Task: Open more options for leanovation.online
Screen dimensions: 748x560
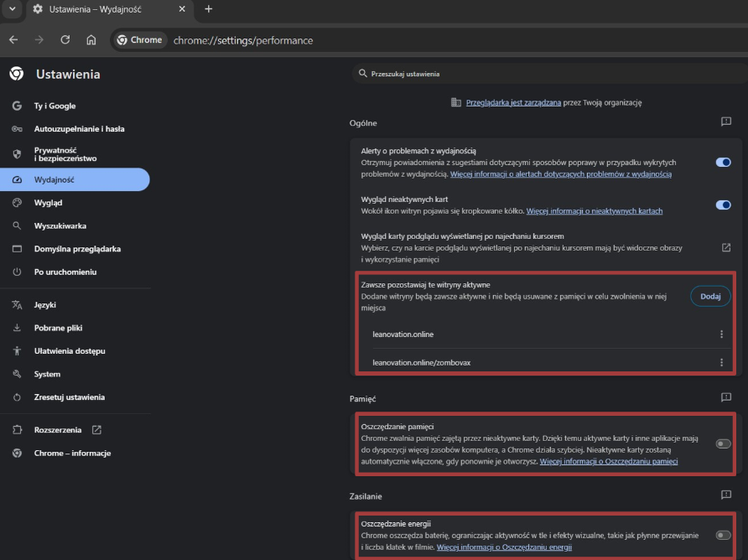Action: [721, 334]
